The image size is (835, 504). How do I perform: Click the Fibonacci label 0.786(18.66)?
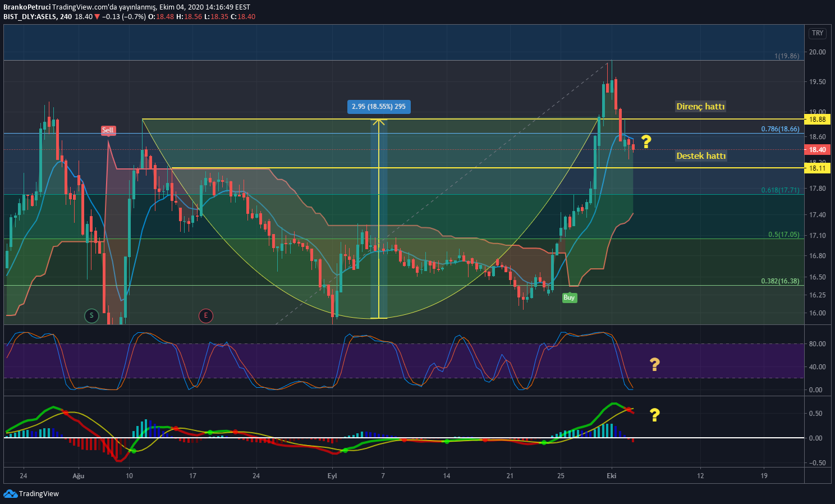coord(780,129)
